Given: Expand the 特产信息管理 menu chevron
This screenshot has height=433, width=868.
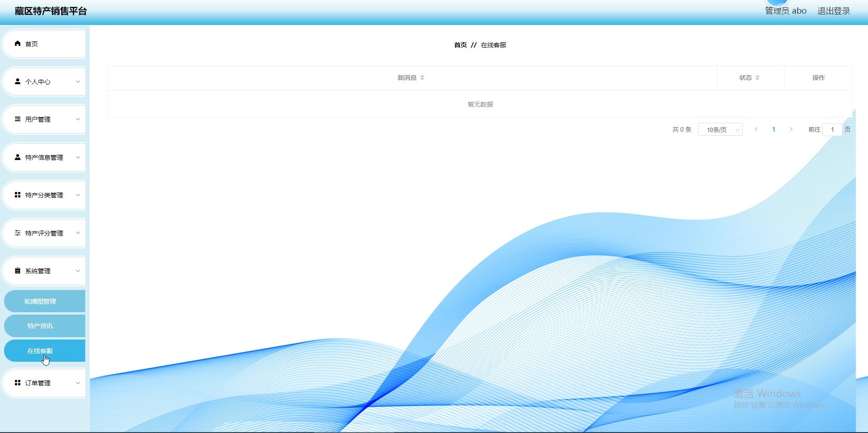Looking at the screenshot, I should [x=78, y=157].
